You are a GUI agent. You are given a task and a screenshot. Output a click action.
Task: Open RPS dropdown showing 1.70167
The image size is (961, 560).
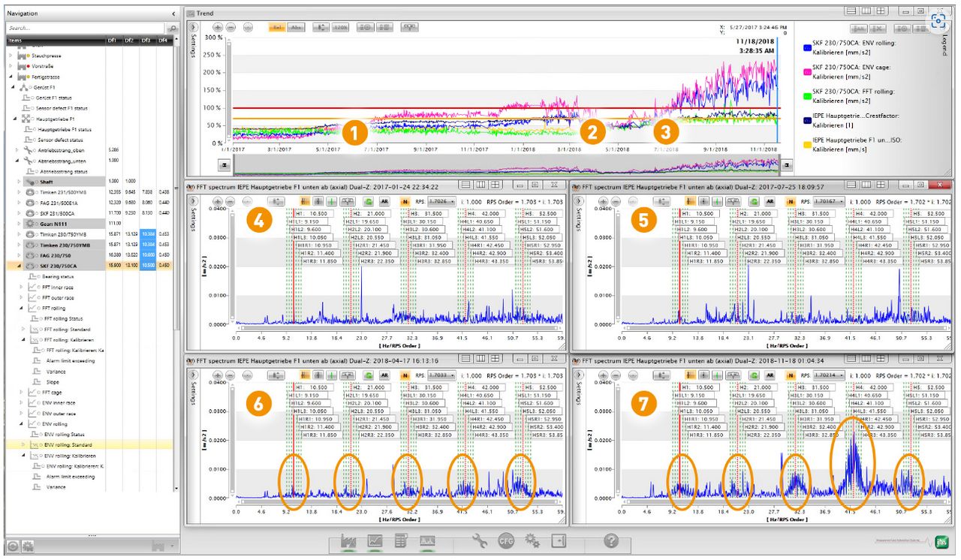830,201
